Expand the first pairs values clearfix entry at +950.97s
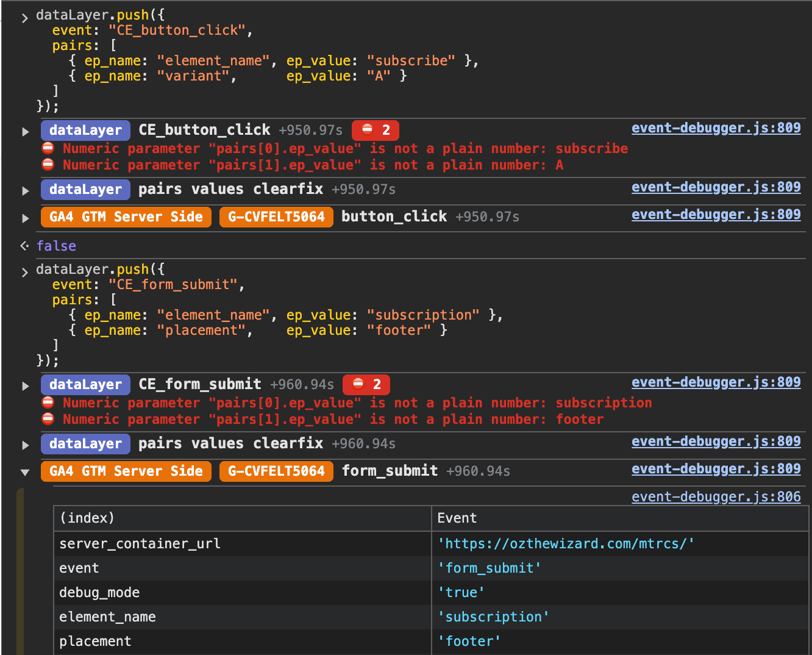This screenshot has height=655, width=812. pos(26,190)
